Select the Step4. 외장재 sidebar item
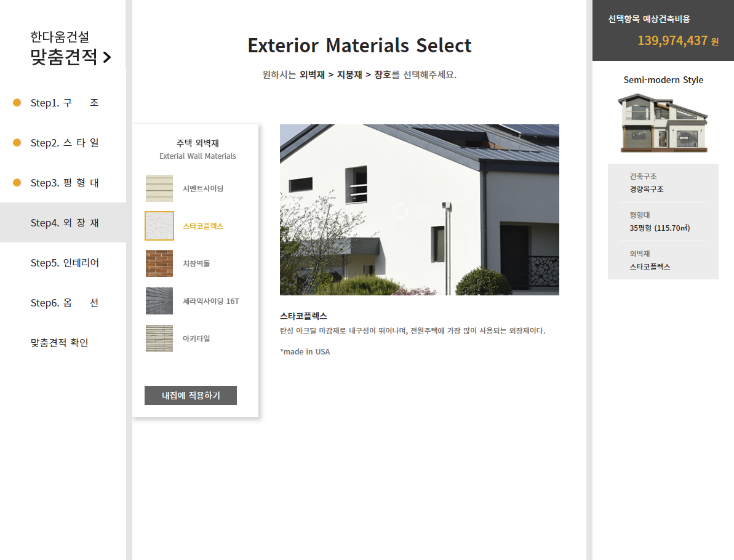The height and width of the screenshot is (560, 734). pyautogui.click(x=65, y=223)
